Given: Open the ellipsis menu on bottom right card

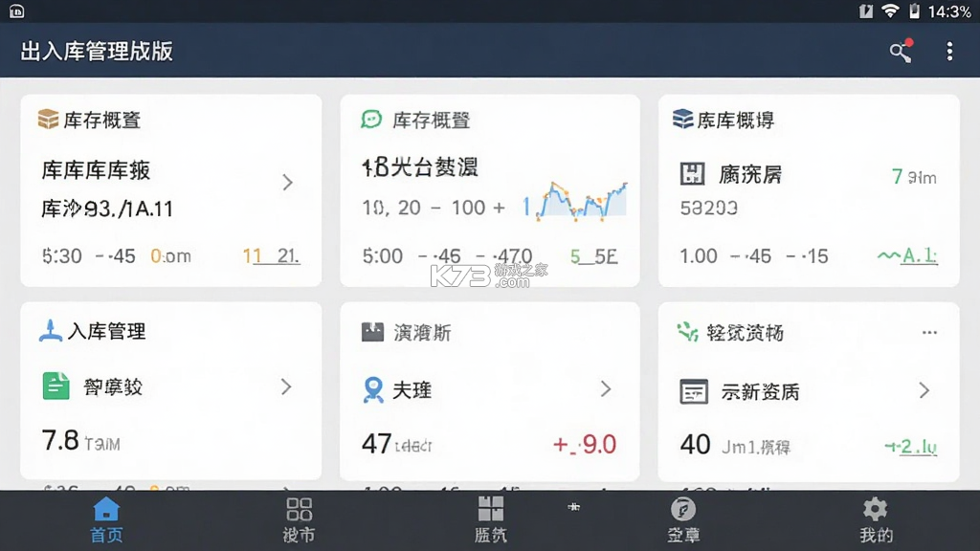Looking at the screenshot, I should click(x=929, y=332).
